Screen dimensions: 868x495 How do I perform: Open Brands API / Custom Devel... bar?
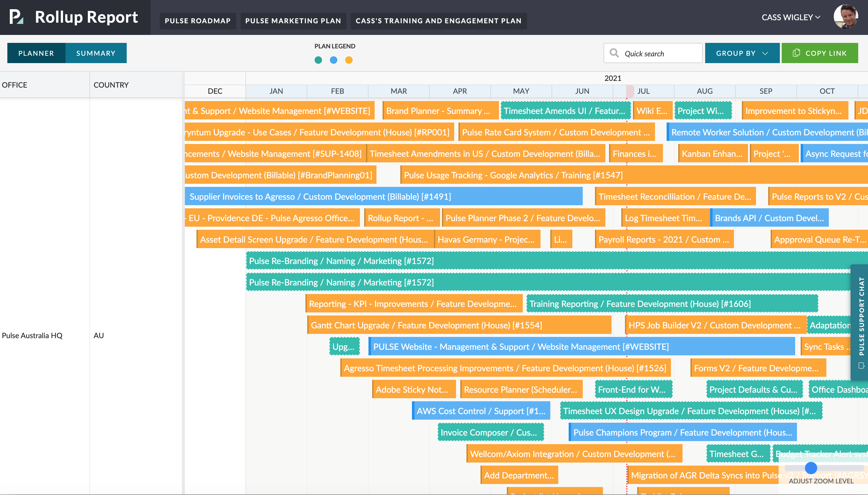coord(770,218)
